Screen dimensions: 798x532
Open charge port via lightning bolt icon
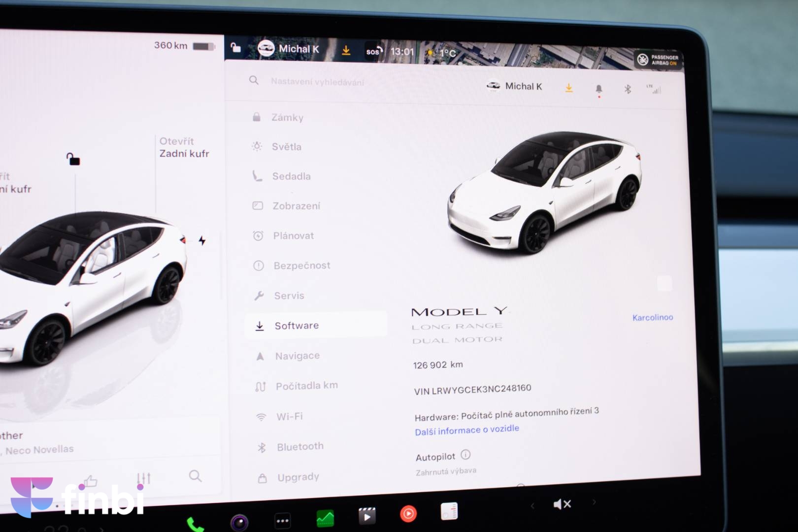click(202, 240)
